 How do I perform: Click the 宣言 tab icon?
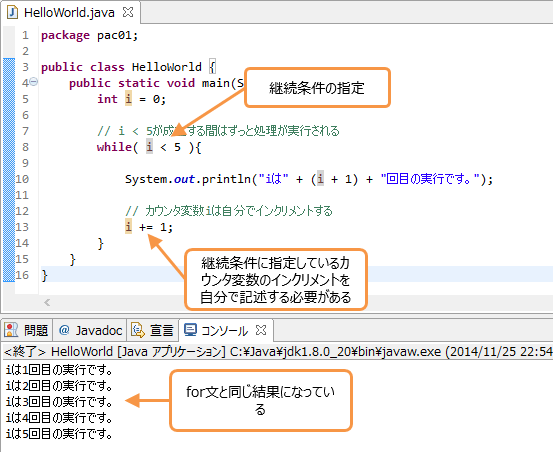[x=138, y=330]
